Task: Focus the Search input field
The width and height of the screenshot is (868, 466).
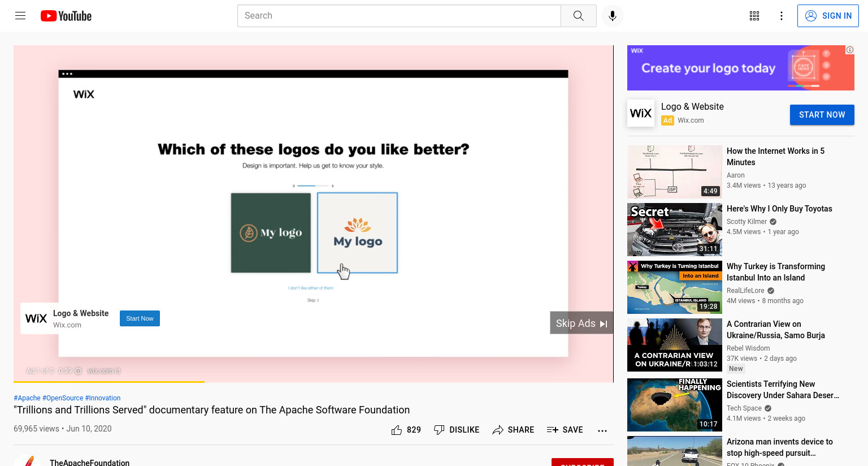Action: [x=399, y=16]
